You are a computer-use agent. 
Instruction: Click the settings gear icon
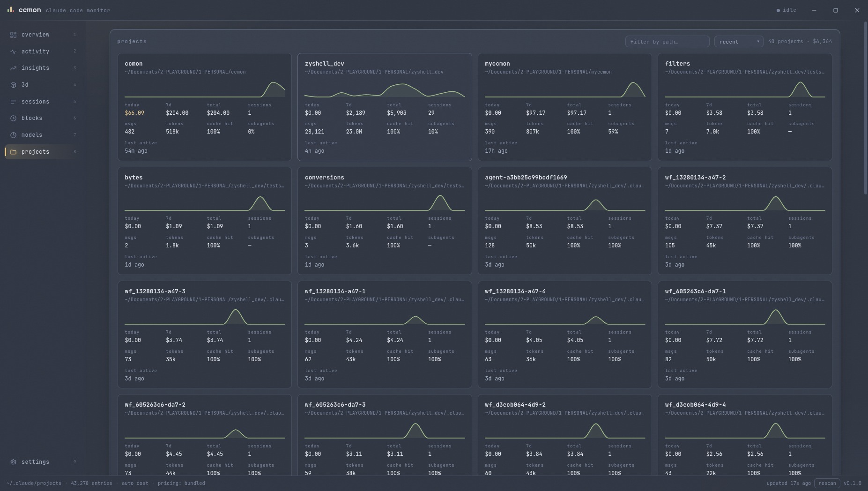tap(13, 462)
